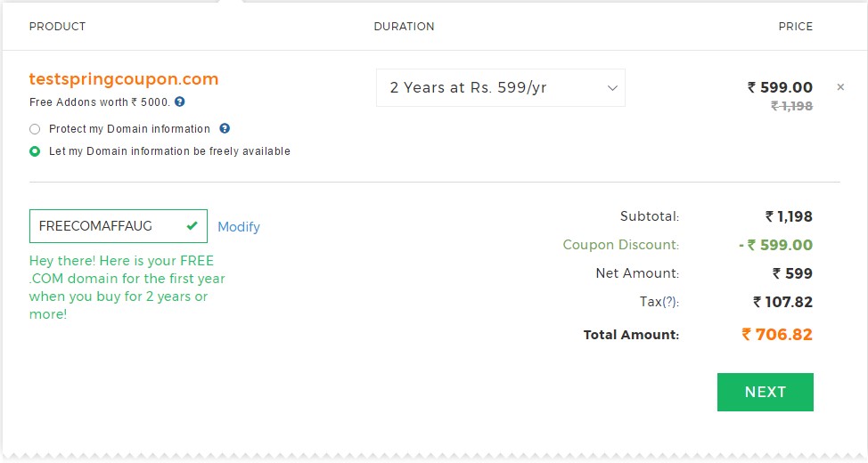Click the -₹599.00 coupon discount value
This screenshot has width=868, height=463.
pos(775,245)
